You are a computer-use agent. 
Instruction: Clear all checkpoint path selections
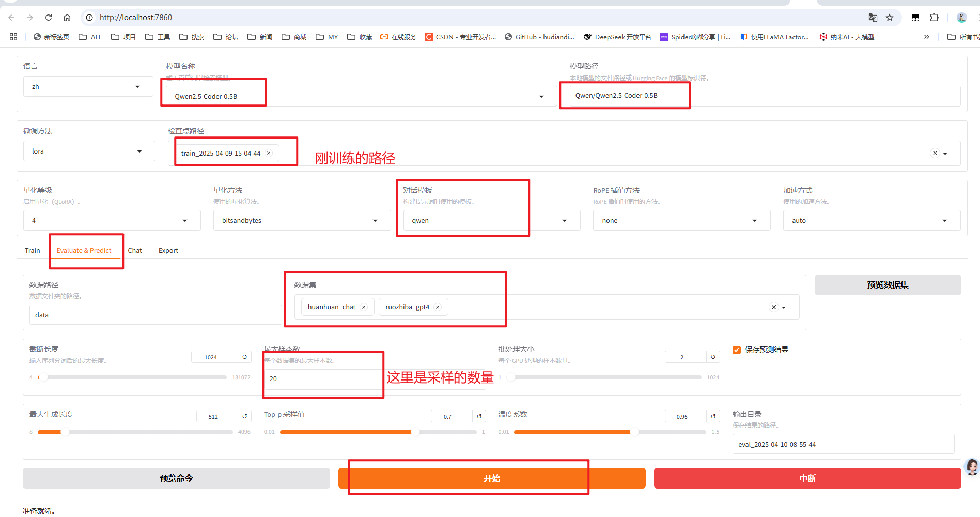coord(935,153)
